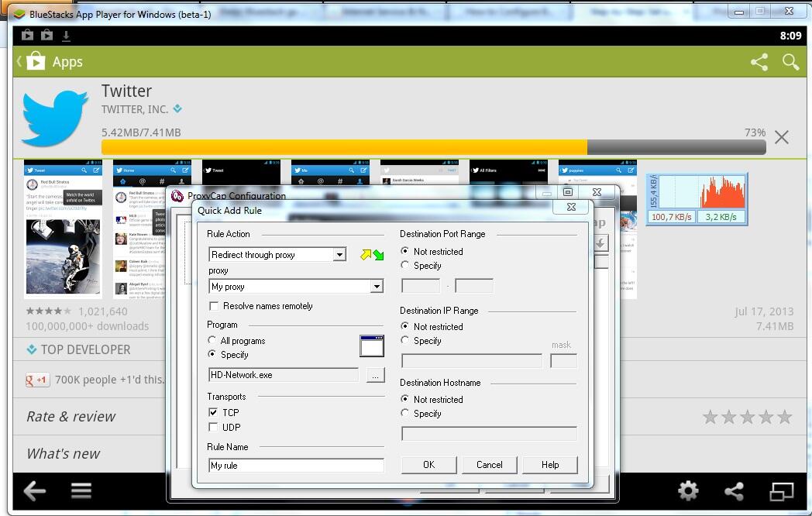This screenshot has height=516, width=812.
Task: Click the IP mask input field
Action: point(563,360)
